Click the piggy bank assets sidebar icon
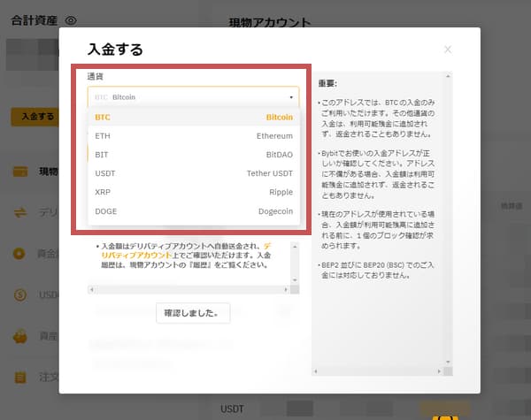531x420 pixels. click(20, 336)
